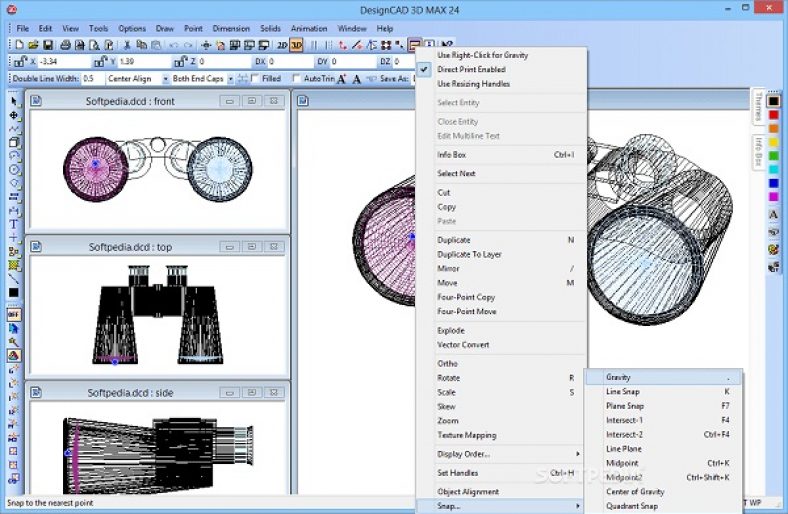The width and height of the screenshot is (788, 514).
Task: Enable the Filled checkbox
Action: 254,78
